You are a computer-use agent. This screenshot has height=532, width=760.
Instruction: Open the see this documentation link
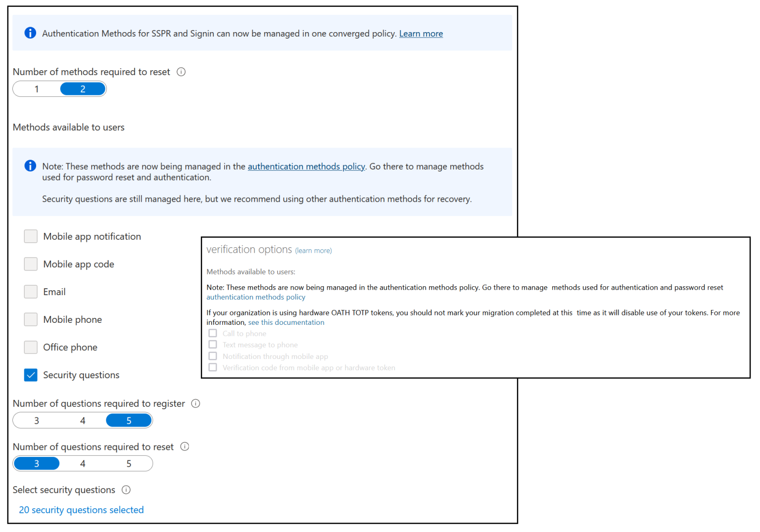286,322
